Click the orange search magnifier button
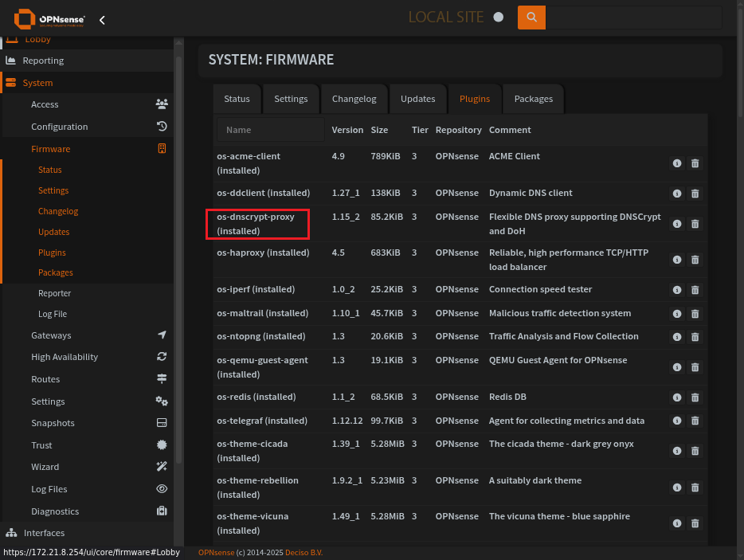Viewport: 744px width, 560px height. pos(531,18)
